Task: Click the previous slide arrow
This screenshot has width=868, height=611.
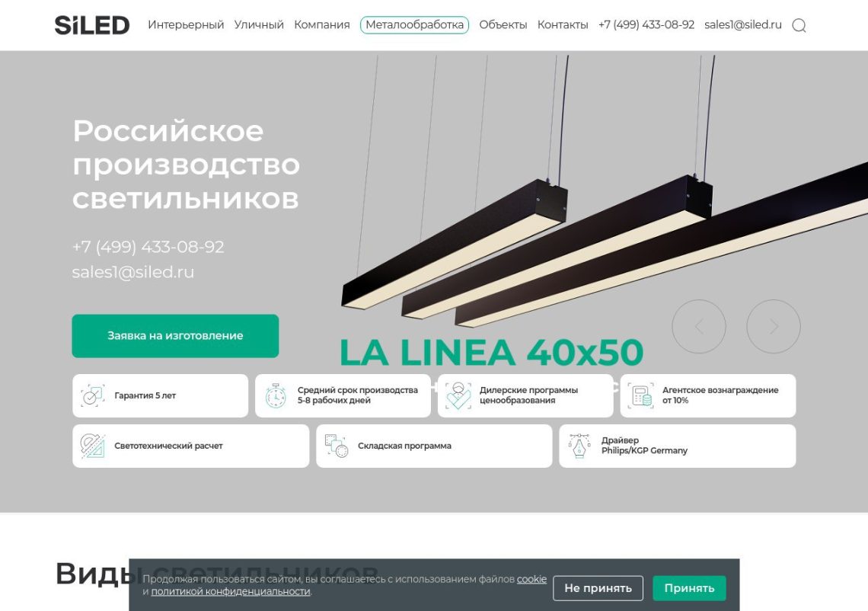Action: pos(700,326)
